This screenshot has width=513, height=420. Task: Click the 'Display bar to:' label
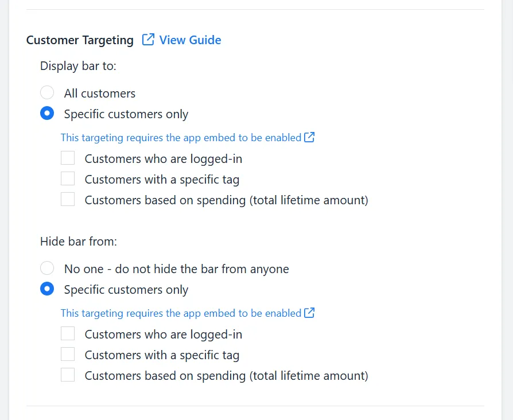click(x=78, y=66)
